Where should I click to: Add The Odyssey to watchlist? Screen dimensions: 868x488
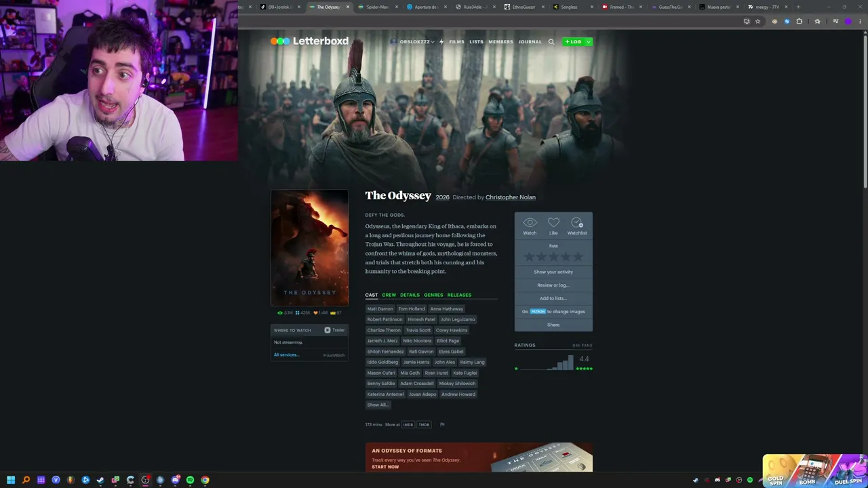[x=577, y=226]
